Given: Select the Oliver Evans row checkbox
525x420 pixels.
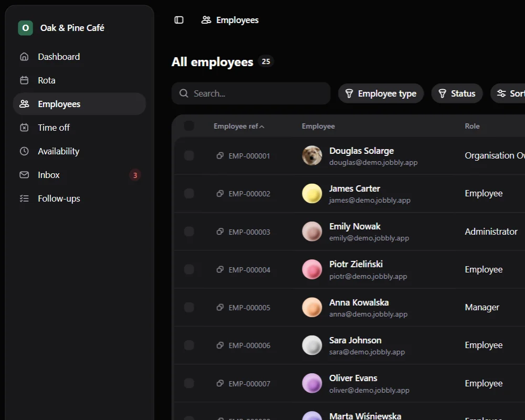Looking at the screenshot, I should click(189, 383).
